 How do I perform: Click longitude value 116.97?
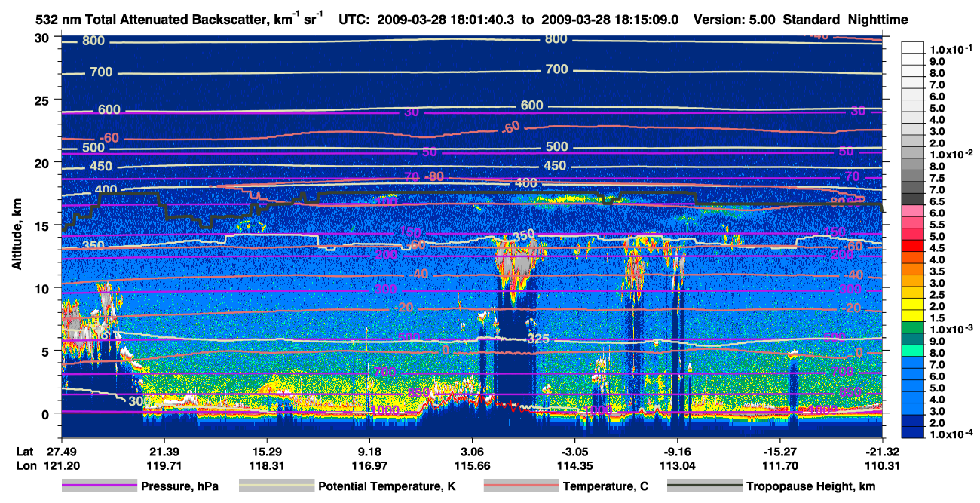click(x=369, y=465)
